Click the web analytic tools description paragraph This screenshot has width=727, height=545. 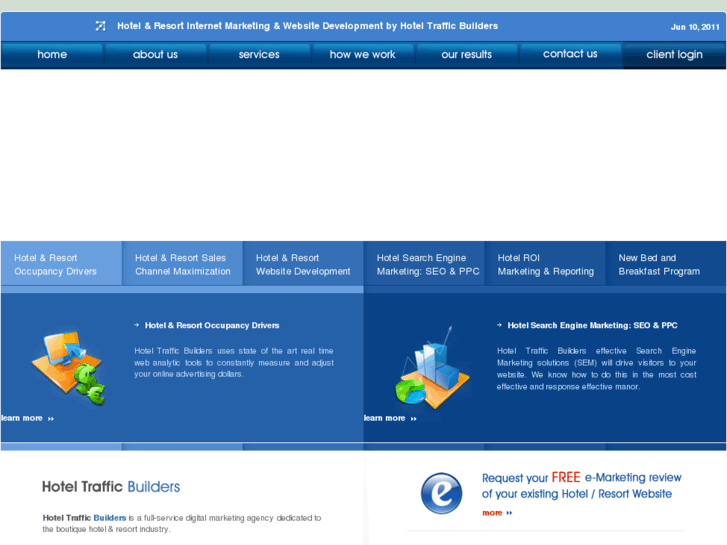pyautogui.click(x=234, y=363)
